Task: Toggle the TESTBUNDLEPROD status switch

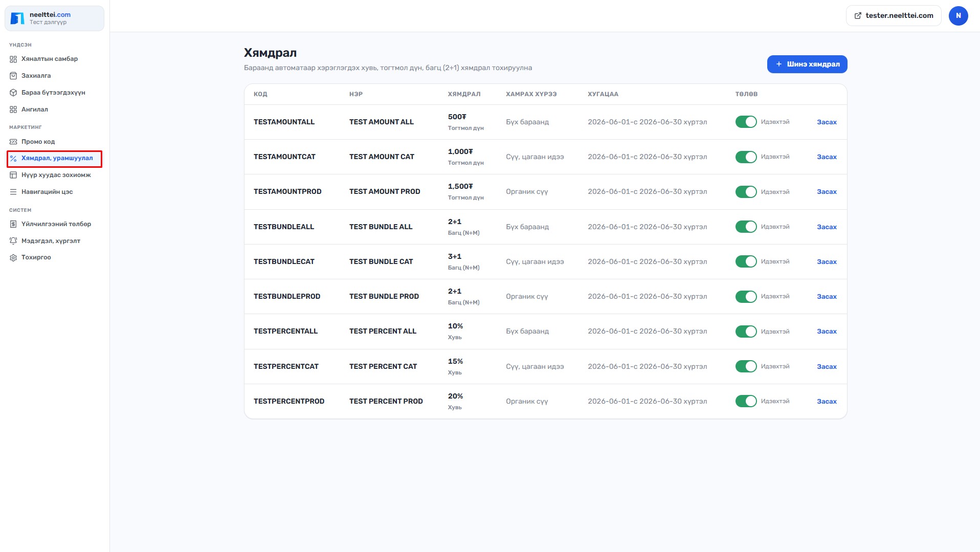Action: pyautogui.click(x=746, y=297)
